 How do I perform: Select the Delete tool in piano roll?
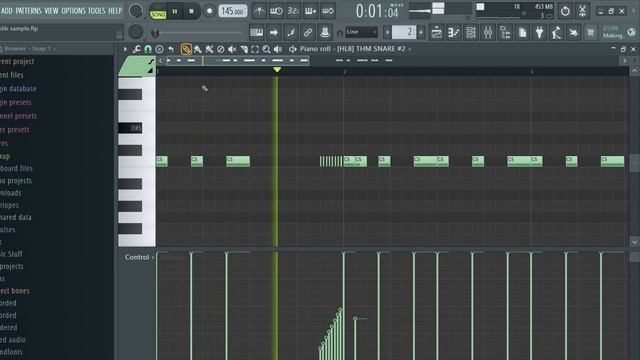tap(220, 49)
